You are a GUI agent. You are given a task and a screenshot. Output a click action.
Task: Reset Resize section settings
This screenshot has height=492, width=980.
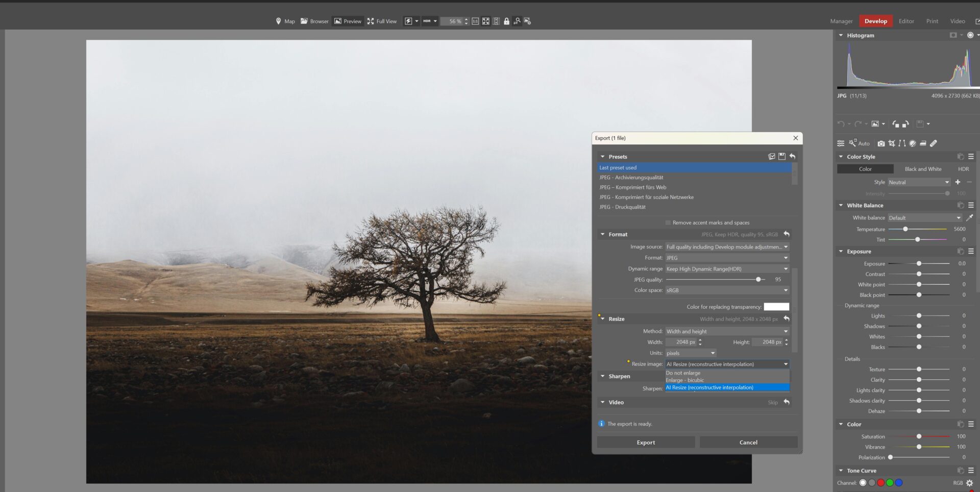(787, 319)
